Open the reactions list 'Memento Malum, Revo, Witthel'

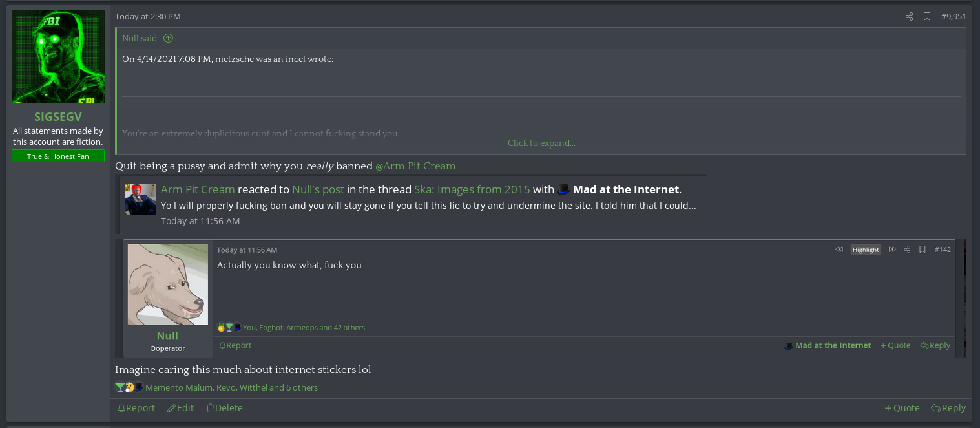click(231, 388)
